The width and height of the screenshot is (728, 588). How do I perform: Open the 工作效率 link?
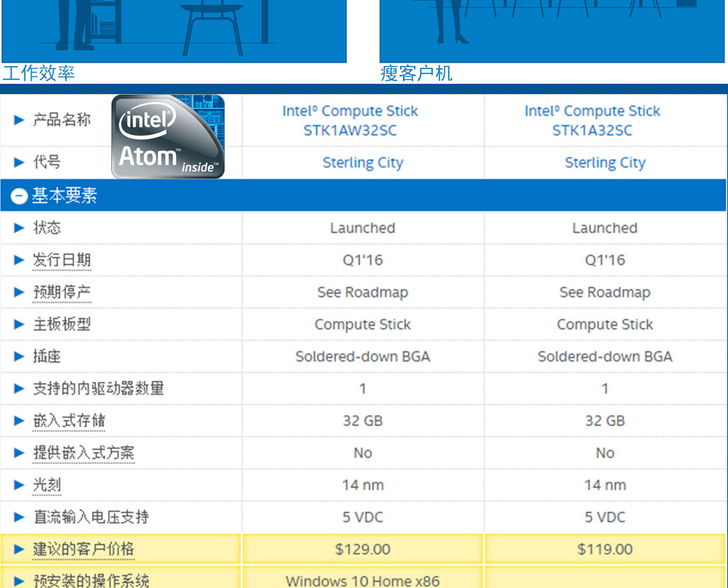pos(38,73)
